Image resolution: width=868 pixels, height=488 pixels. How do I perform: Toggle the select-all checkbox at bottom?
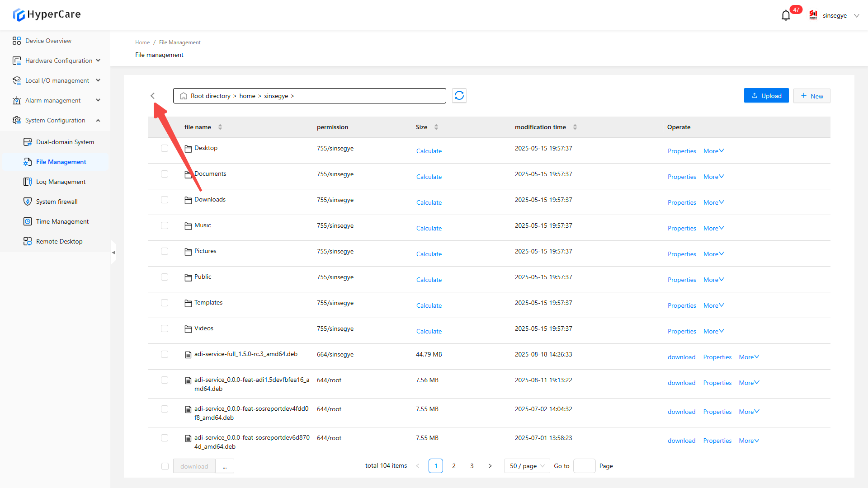165,466
